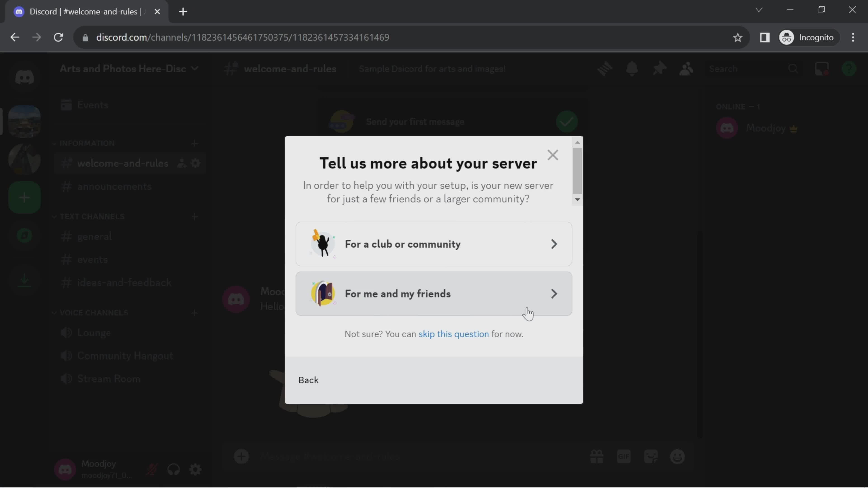This screenshot has height=488, width=868.
Task: Join the Lounge voice channel
Action: (130, 333)
